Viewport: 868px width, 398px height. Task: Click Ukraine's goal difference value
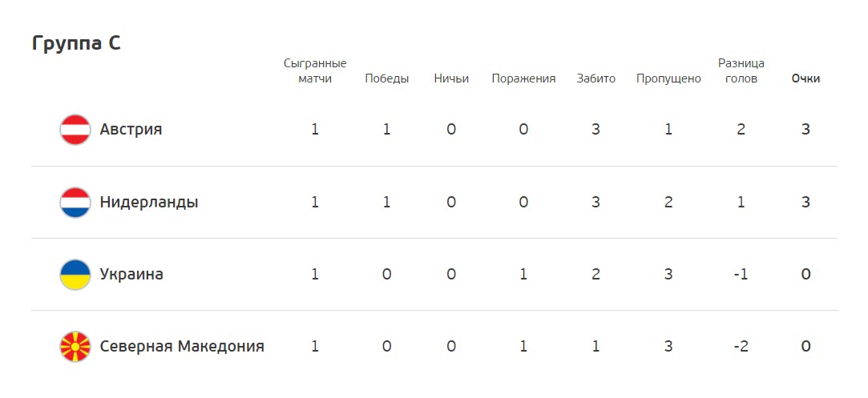tap(741, 275)
